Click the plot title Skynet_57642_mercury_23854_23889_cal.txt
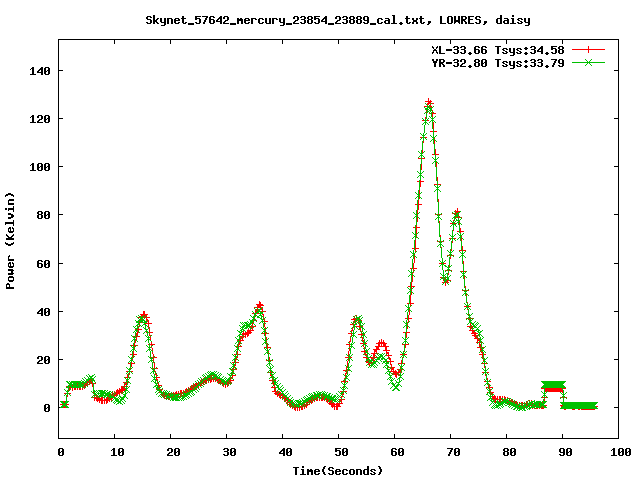640x480 pixels. (x=338, y=20)
